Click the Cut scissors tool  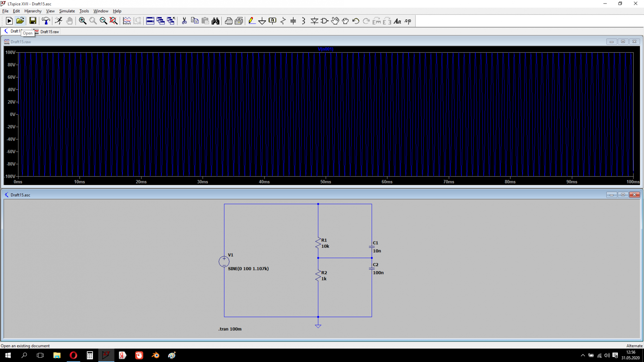click(184, 21)
